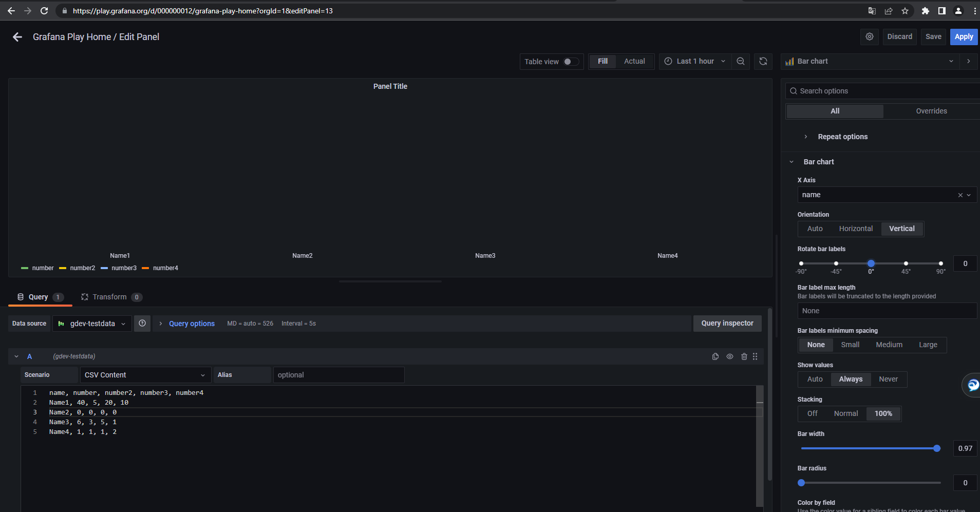This screenshot has height=512, width=980.
Task: Open the translate page icon
Action: [x=872, y=11]
